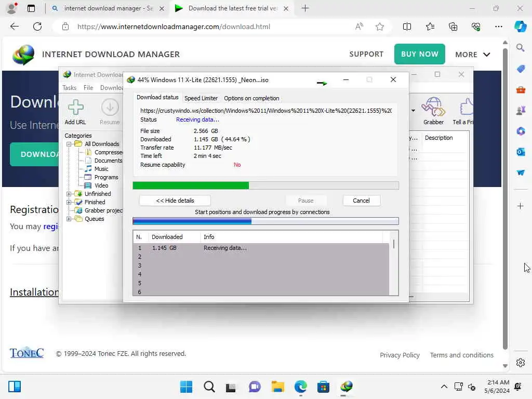
Task: Open Edge sidebar settings gear
Action: (520, 363)
